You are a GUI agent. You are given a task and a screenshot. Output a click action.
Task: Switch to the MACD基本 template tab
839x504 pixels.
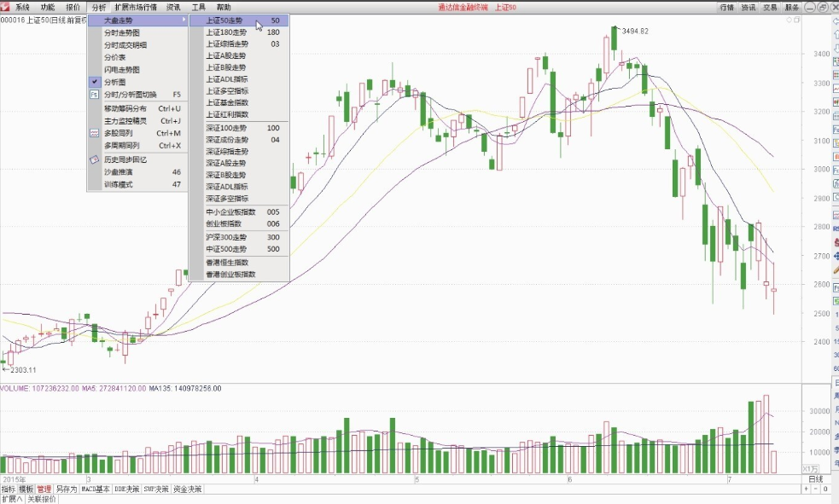click(96, 489)
